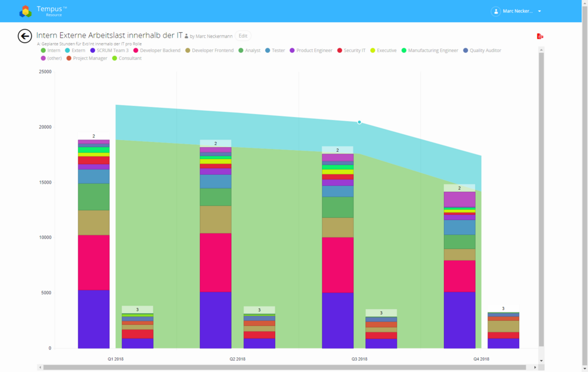Click the author person icon beside the title
This screenshot has width=588, height=372.
(187, 36)
